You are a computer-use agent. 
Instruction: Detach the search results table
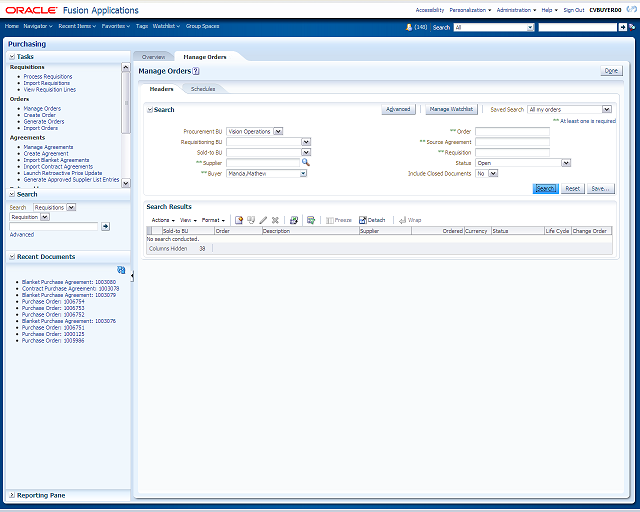click(372, 220)
